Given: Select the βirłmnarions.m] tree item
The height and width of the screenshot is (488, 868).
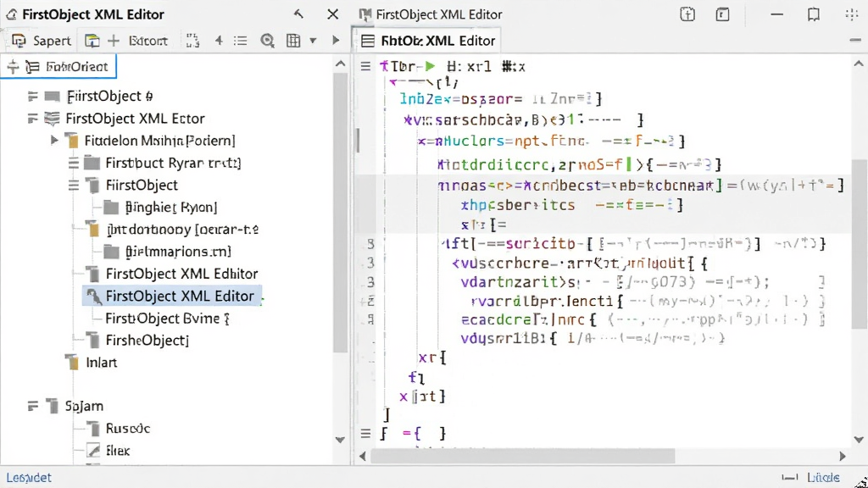Looking at the screenshot, I should pos(178,251).
